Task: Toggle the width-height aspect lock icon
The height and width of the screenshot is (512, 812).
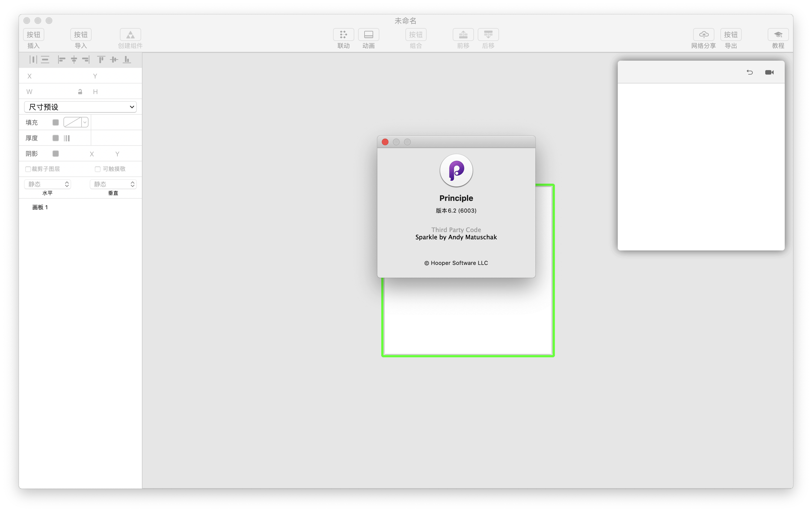Action: (80, 92)
